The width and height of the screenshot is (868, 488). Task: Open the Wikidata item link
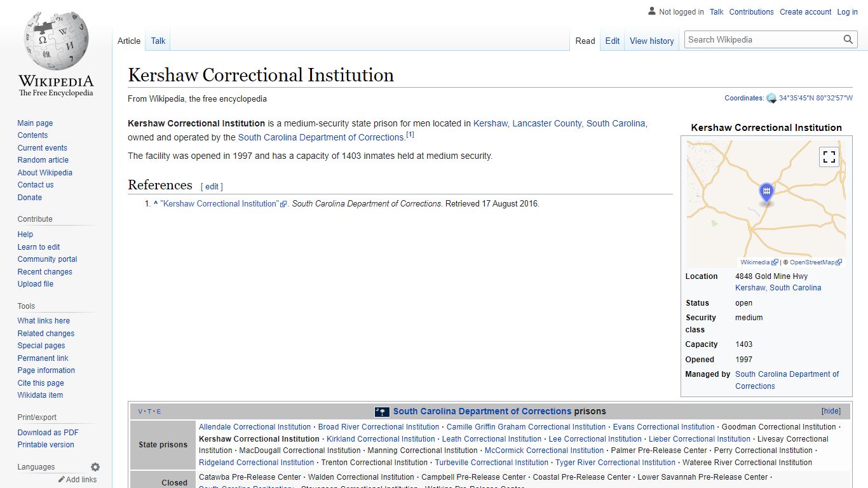40,395
